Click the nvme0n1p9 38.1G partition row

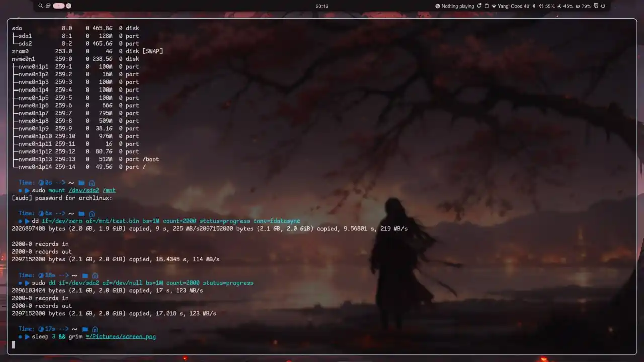click(x=75, y=128)
